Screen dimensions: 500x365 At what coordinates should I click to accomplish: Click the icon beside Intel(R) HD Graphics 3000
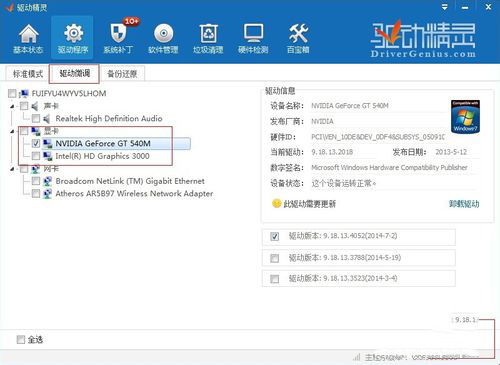(x=47, y=156)
